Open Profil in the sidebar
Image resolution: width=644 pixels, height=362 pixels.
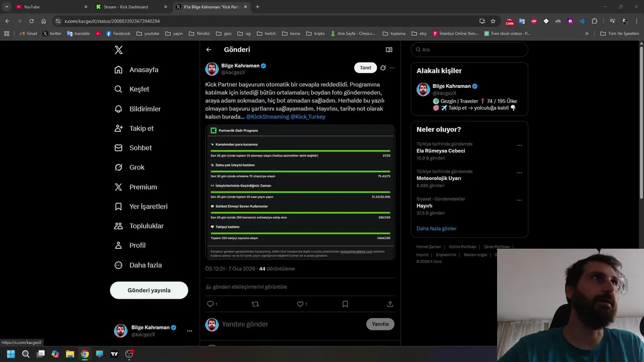point(130,245)
